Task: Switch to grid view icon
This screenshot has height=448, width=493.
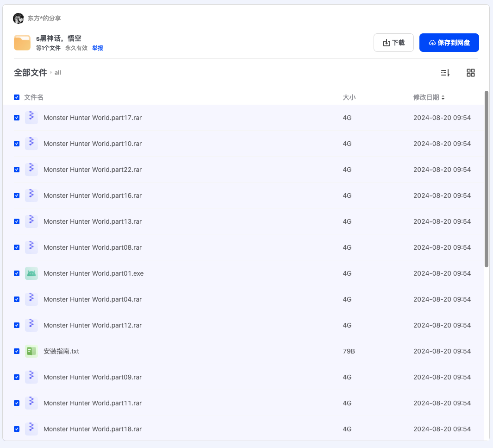Action: (x=471, y=73)
